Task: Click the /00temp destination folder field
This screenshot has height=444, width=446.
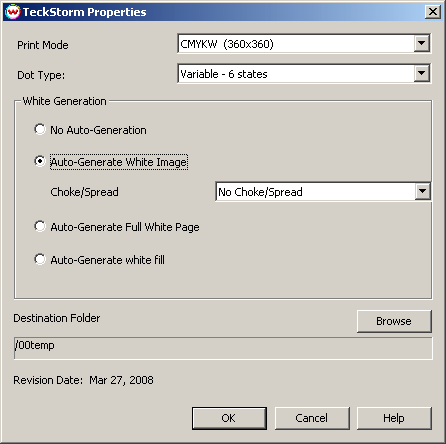Action: point(223,348)
